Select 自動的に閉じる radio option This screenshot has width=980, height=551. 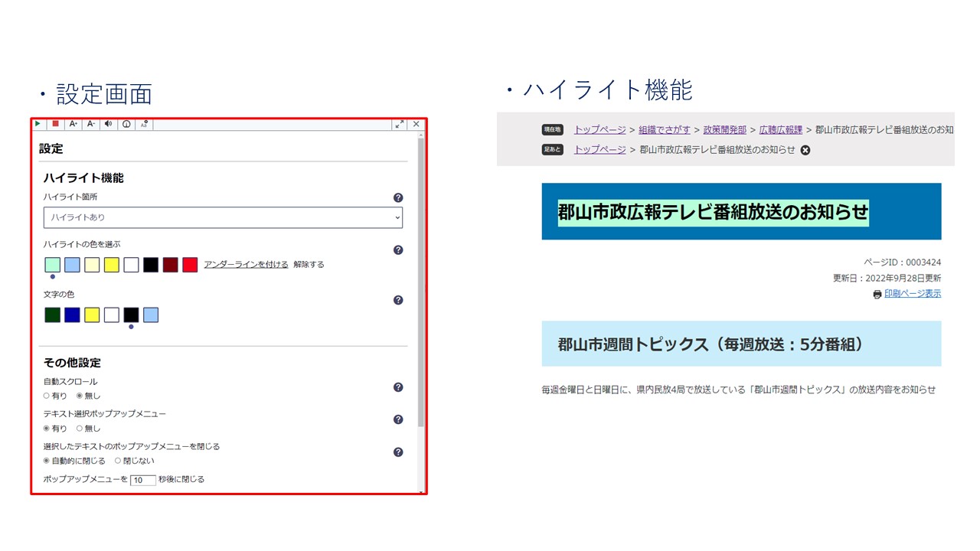(x=47, y=461)
